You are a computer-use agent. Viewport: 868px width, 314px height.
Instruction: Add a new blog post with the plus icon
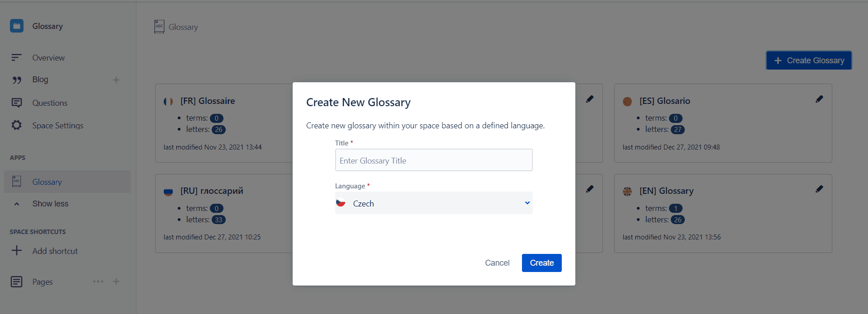pyautogui.click(x=116, y=80)
